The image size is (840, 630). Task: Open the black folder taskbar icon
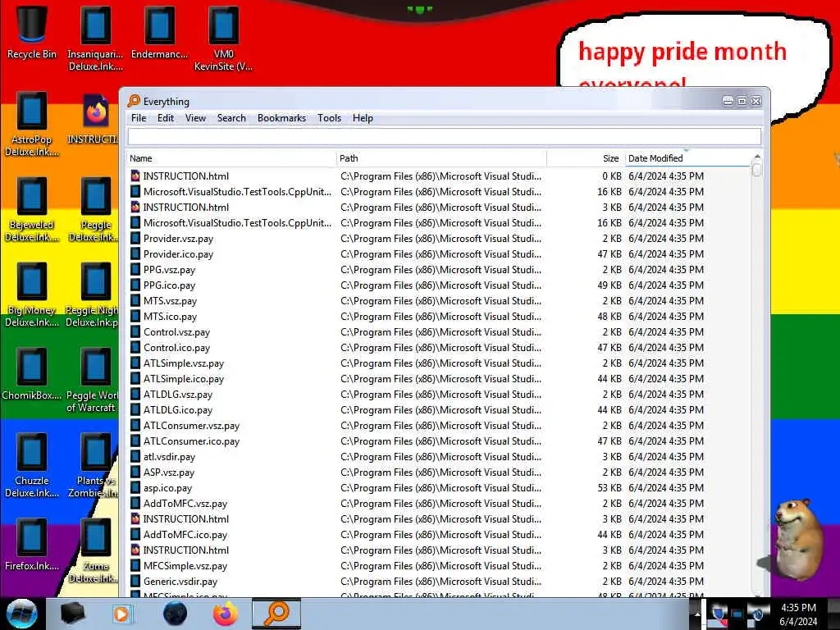72,614
